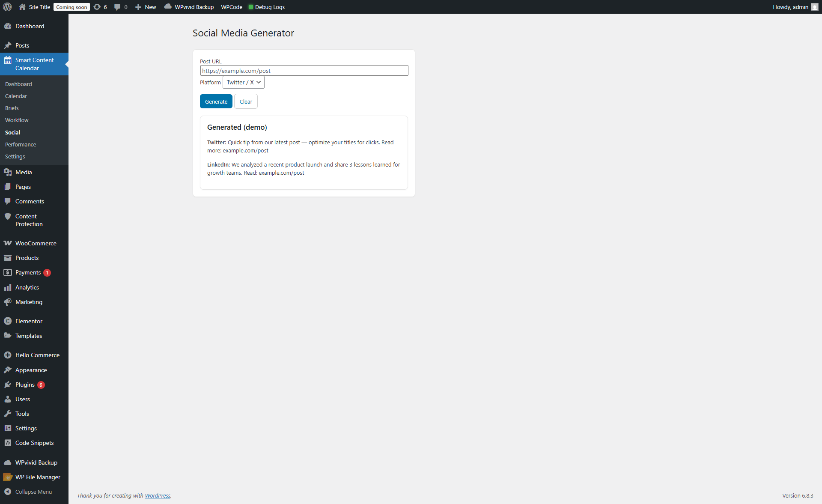This screenshot has height=504, width=822.
Task: Click the Code Snippets sidebar icon
Action: (8, 443)
